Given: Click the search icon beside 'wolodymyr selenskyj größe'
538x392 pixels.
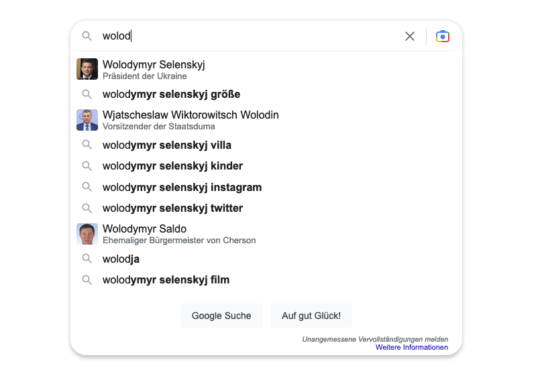Looking at the screenshot, I should click(x=87, y=94).
